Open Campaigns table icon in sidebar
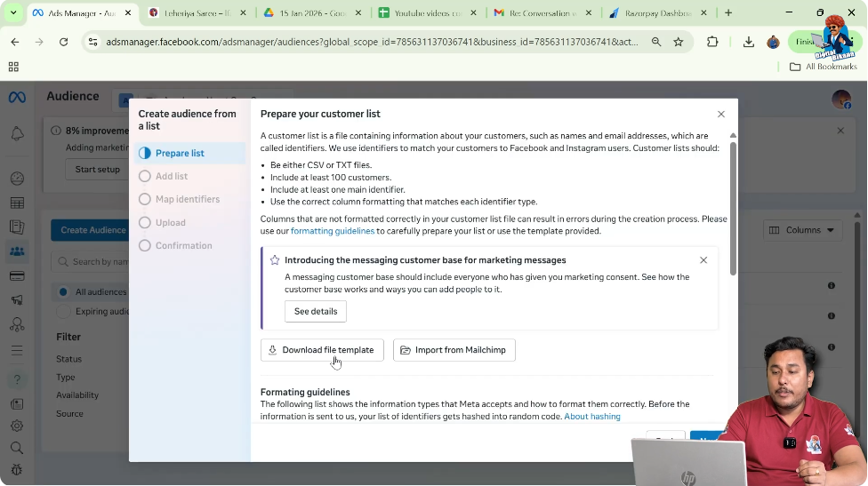 pyautogui.click(x=17, y=203)
